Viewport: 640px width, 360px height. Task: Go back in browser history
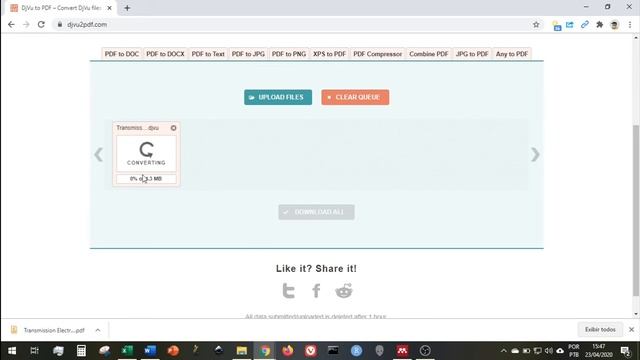11,24
